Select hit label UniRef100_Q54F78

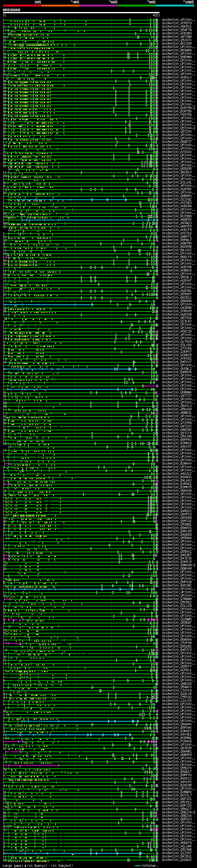pos(177,30)
